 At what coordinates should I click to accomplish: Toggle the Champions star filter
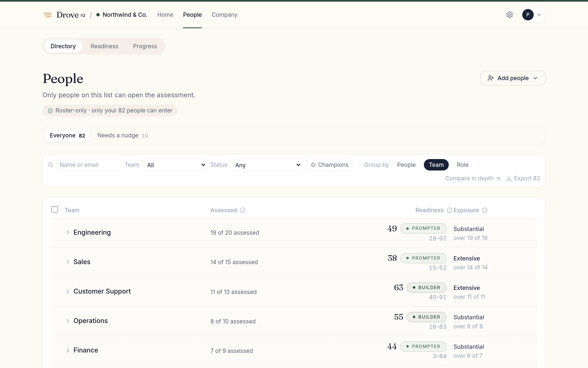(330, 165)
